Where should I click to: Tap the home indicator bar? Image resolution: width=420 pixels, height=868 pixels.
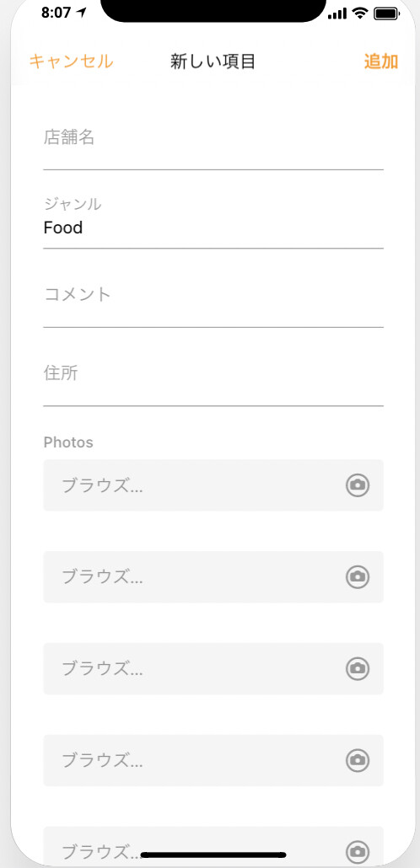[213, 855]
